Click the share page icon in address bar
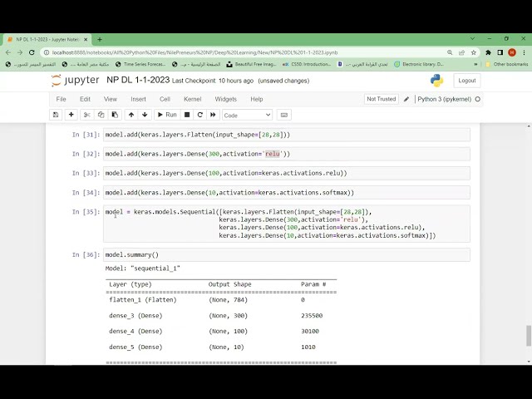The image size is (532, 399). [x=461, y=52]
